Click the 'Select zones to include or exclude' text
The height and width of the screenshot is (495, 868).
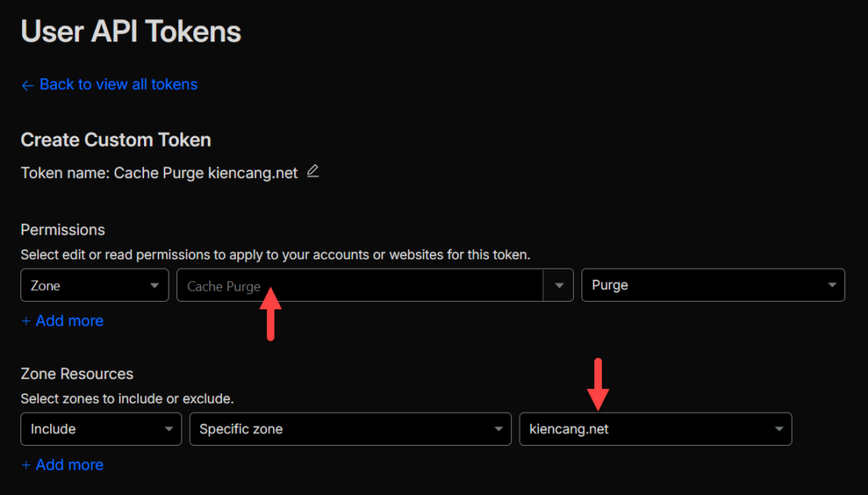[126, 398]
